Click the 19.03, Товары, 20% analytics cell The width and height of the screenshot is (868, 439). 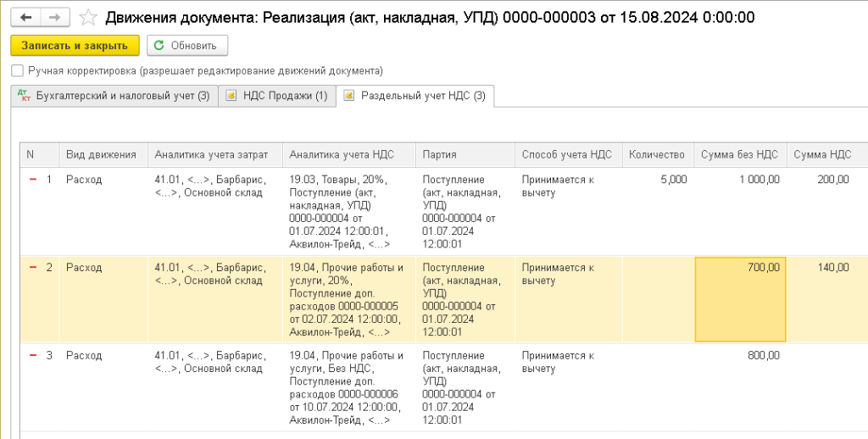(348, 212)
